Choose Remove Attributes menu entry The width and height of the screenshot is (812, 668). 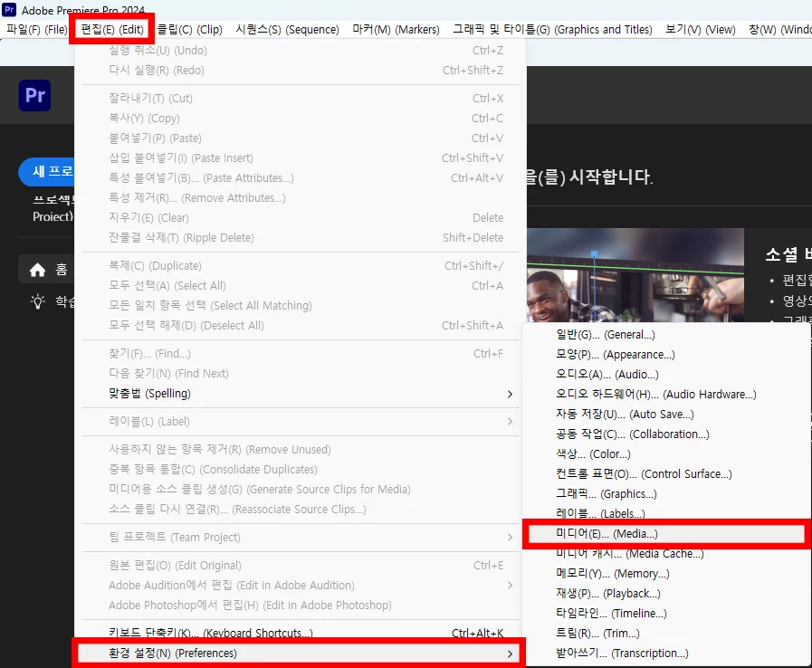[x=301, y=198]
